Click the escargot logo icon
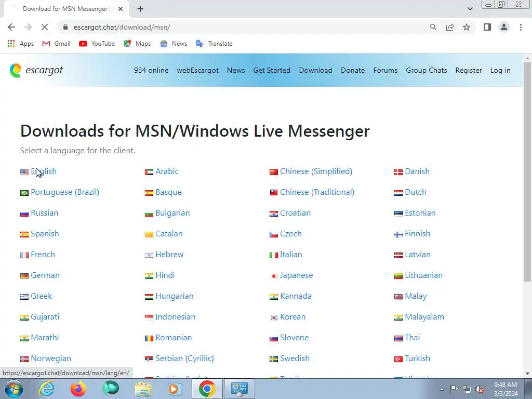Screen dimensions: 532x399 click(x=16, y=70)
